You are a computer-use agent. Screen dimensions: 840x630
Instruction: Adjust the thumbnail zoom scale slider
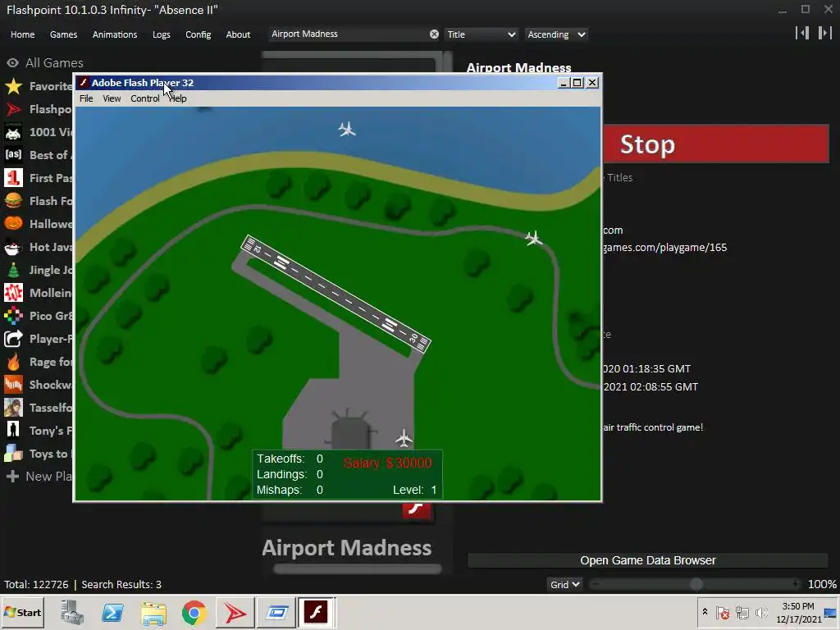click(696, 584)
